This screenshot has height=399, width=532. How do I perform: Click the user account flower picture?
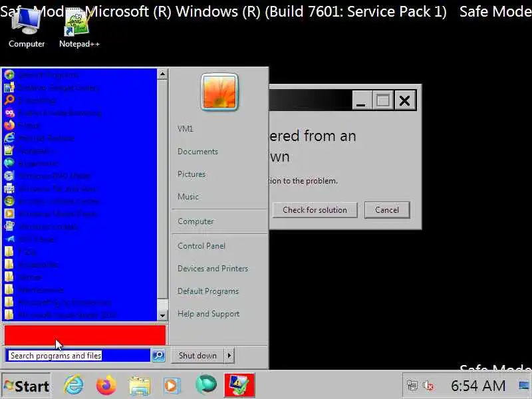pos(219,92)
